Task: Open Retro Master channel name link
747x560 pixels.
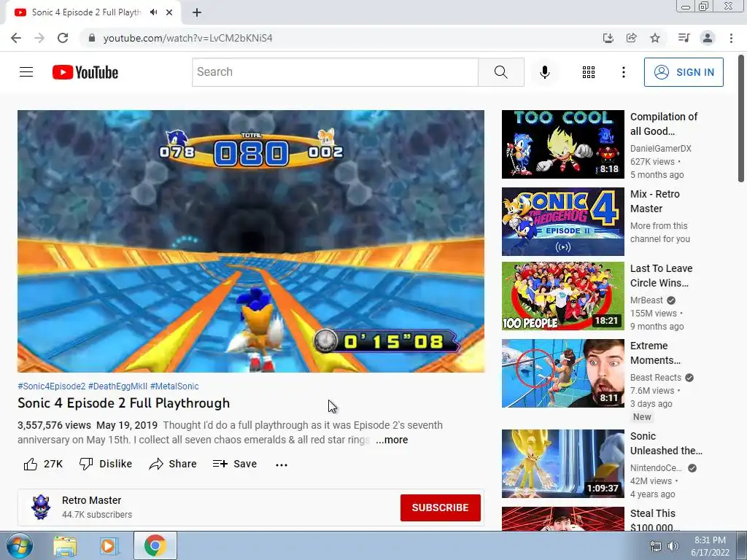Action: tap(91, 500)
